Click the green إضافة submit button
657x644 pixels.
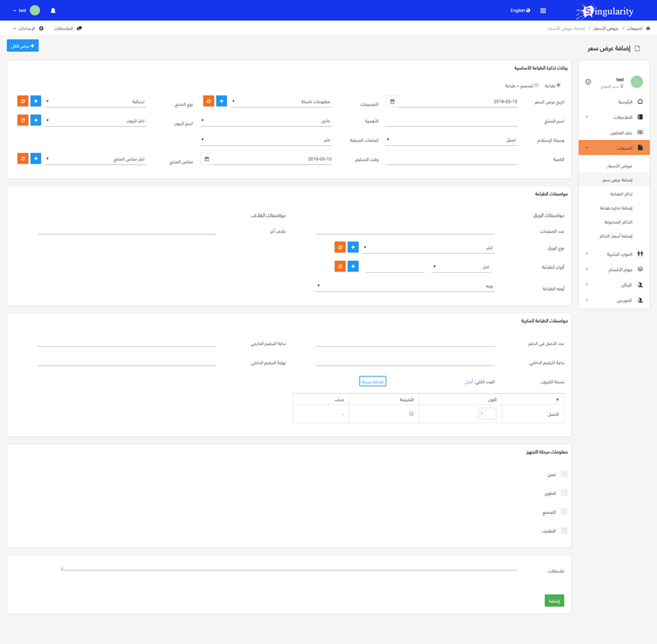554,601
